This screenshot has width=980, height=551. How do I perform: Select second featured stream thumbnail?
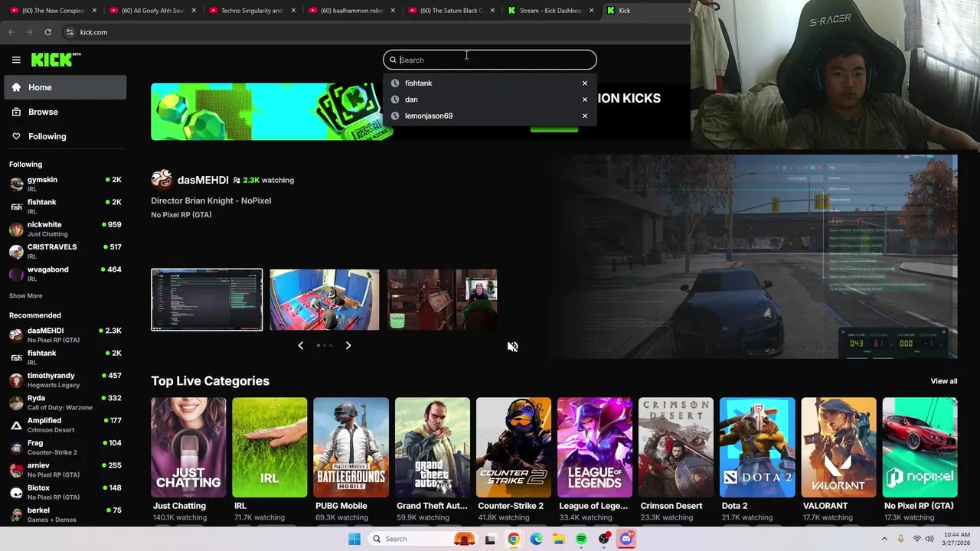pyautogui.click(x=324, y=300)
